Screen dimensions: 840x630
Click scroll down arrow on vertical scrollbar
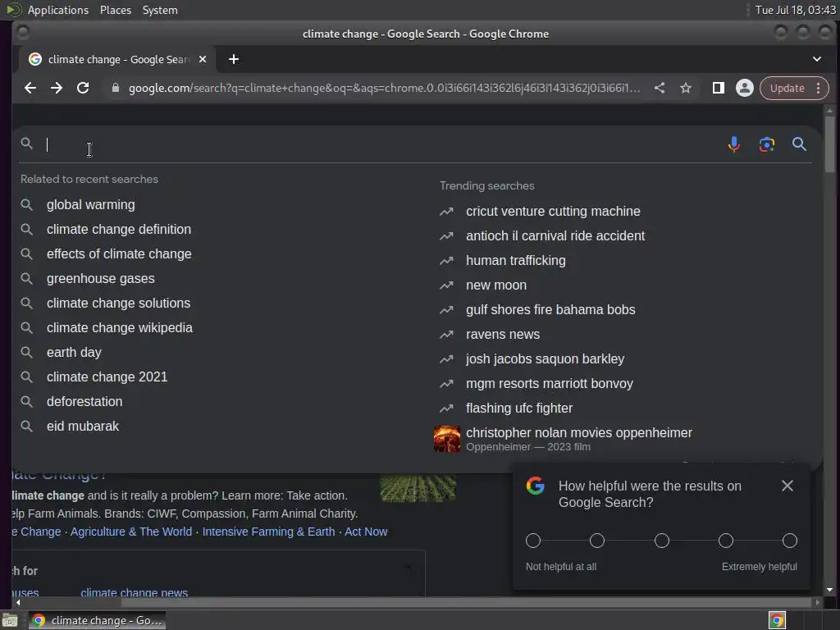829,590
